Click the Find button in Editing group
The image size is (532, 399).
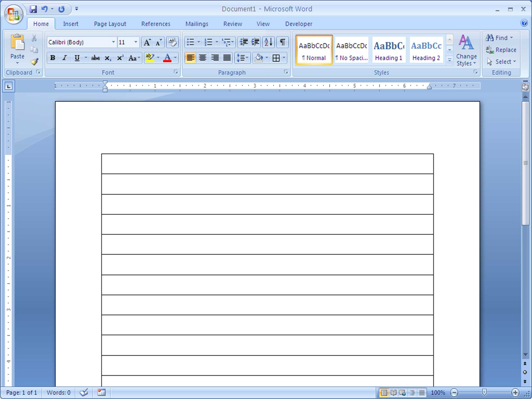(x=499, y=38)
